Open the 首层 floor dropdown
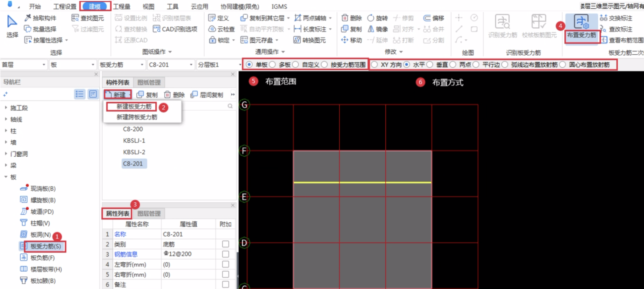644x289 pixels. pos(24,65)
